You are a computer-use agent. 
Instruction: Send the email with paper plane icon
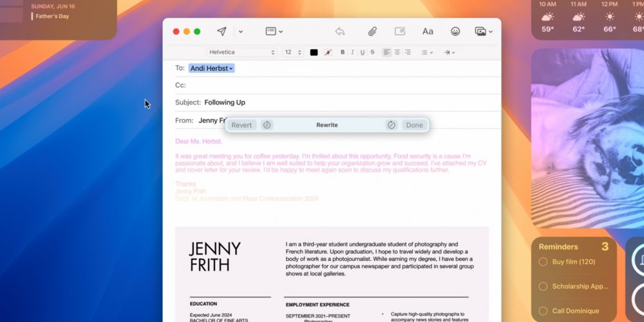click(x=222, y=31)
